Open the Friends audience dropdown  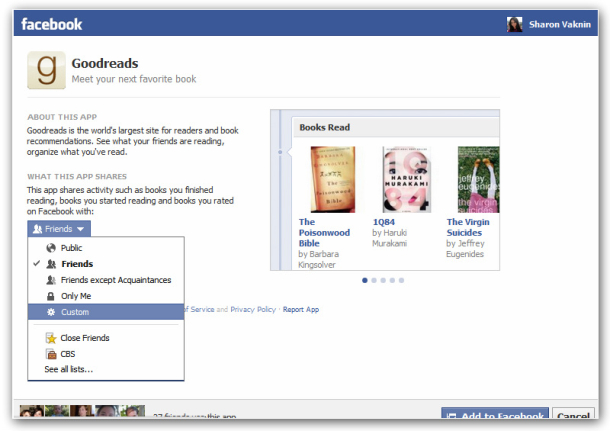(59, 229)
